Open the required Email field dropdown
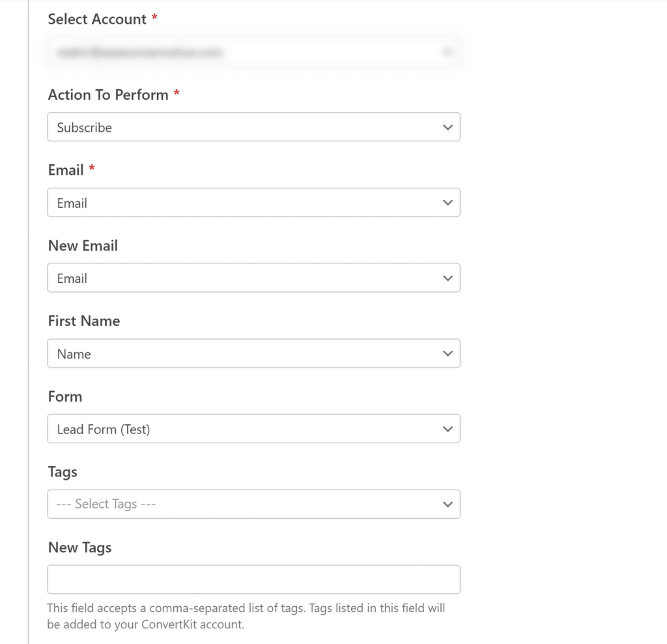667x644 pixels. click(x=248, y=203)
